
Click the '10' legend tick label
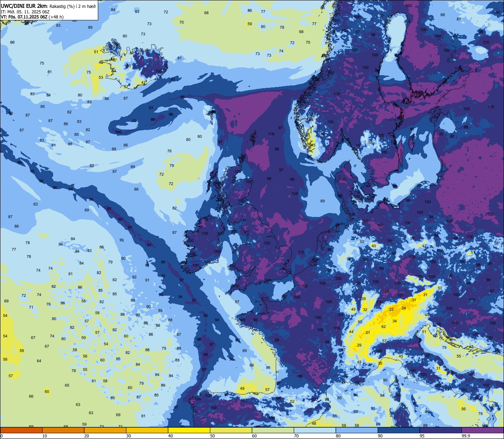44,436
